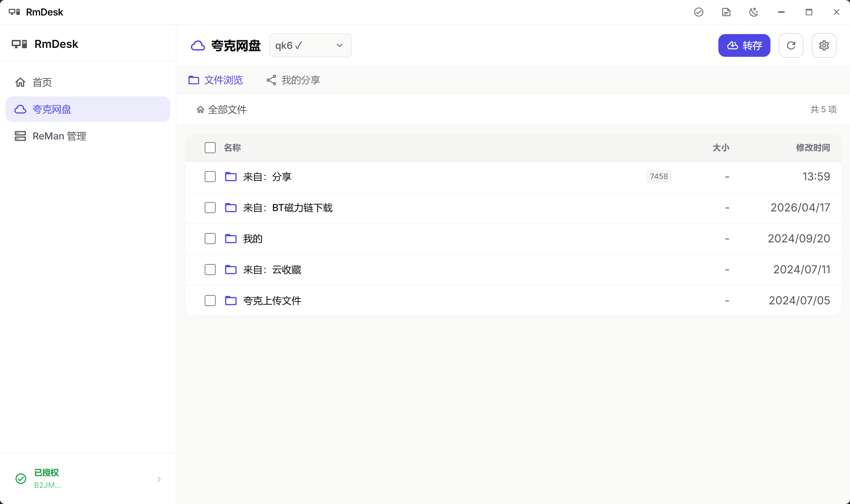This screenshot has height=504, width=850.
Task: Open folder 来自：分享
Action: tap(267, 177)
